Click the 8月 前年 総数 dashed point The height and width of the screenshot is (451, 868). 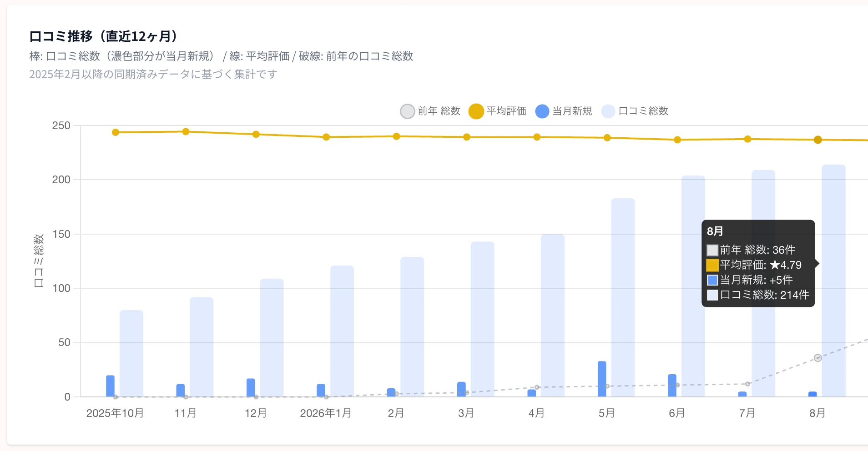click(x=818, y=358)
